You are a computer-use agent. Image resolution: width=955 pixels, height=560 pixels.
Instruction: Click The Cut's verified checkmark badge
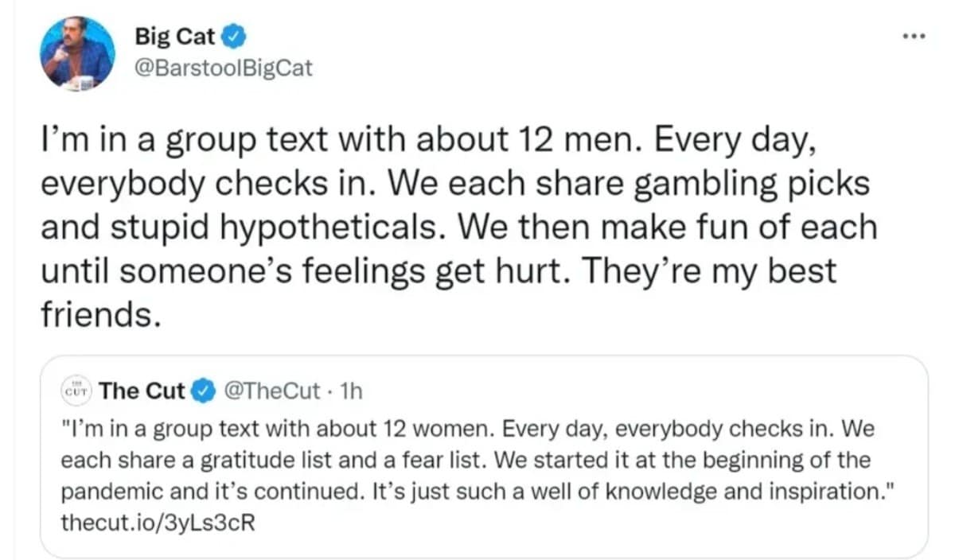[204, 391]
